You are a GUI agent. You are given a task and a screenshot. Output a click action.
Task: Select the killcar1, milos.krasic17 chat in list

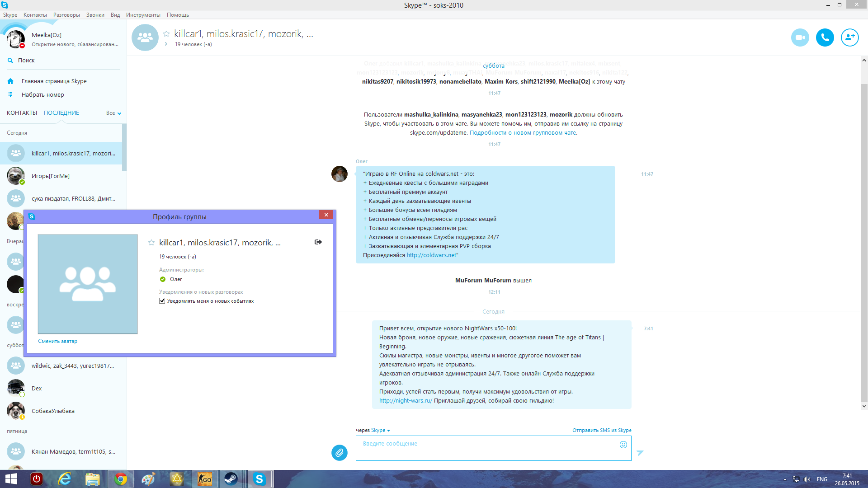[61, 153]
